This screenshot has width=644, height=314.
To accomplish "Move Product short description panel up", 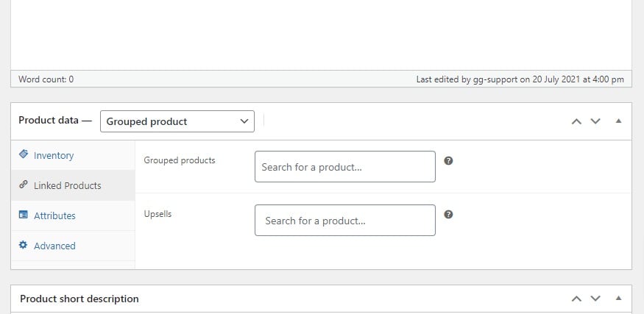I will point(576,299).
